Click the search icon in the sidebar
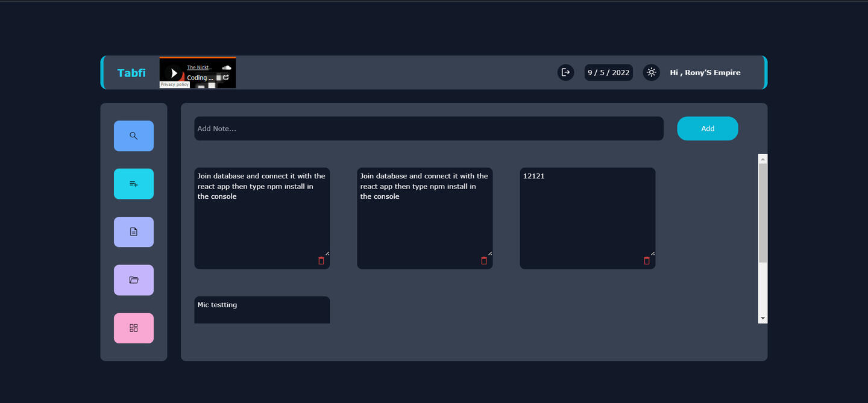The height and width of the screenshot is (403, 868). 134,136
